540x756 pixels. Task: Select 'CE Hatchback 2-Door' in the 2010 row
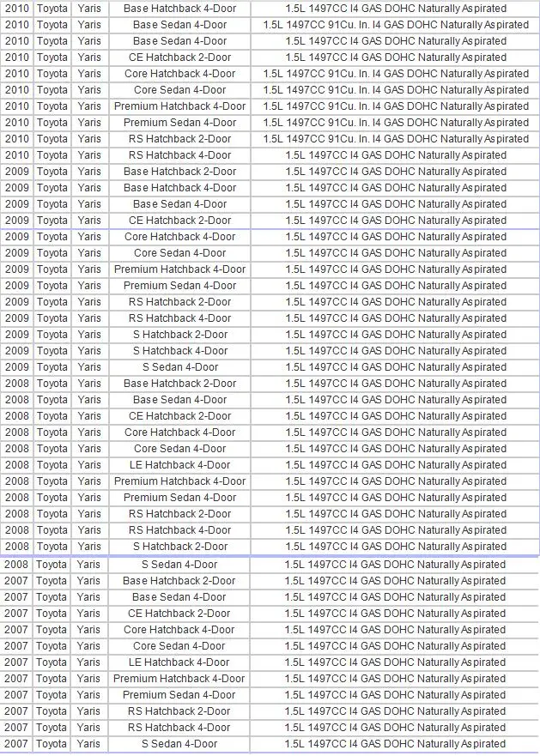click(x=180, y=57)
